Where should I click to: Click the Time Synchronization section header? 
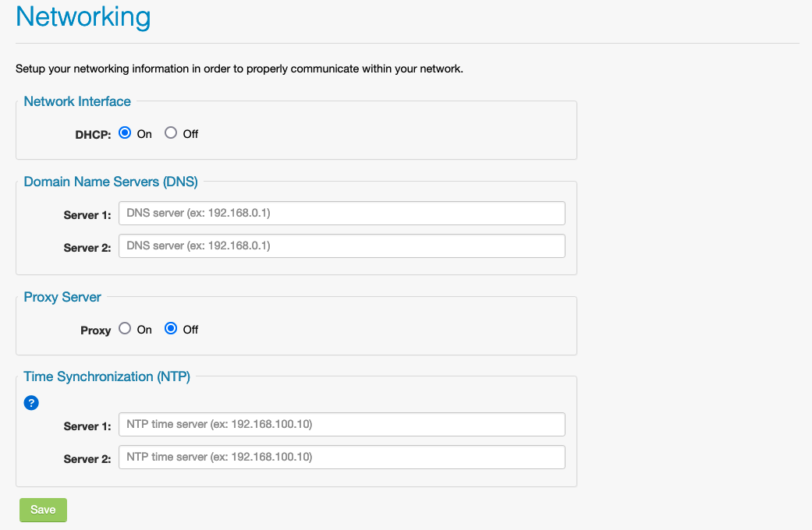click(x=106, y=376)
